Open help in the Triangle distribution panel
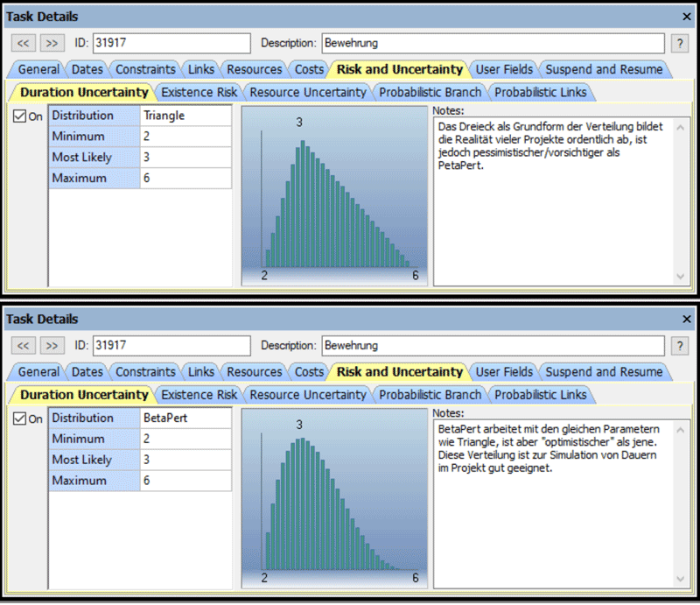Image resolution: width=700 pixels, height=605 pixels. (x=679, y=43)
